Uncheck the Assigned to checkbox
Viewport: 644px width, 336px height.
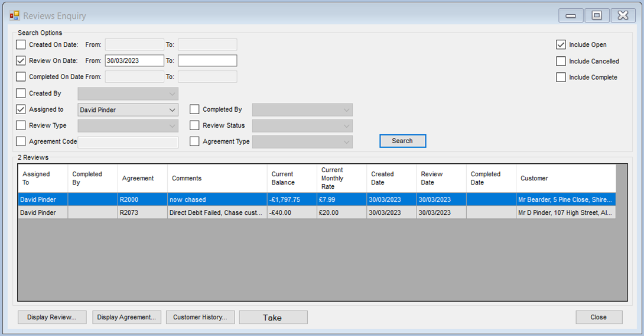coord(21,109)
